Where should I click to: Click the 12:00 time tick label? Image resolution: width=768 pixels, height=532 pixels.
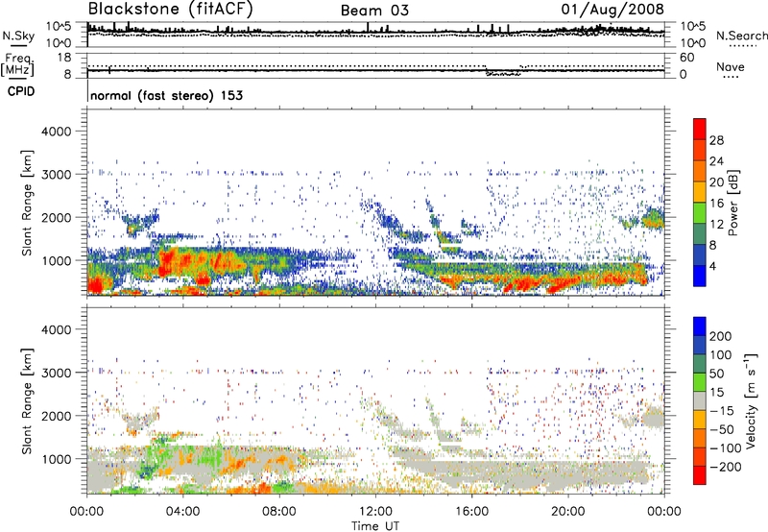point(375,512)
